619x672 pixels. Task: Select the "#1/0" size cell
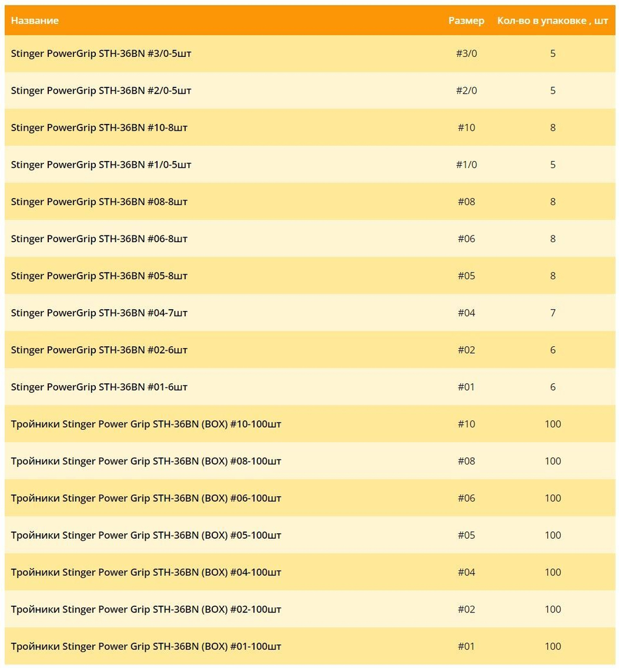pyautogui.click(x=466, y=165)
